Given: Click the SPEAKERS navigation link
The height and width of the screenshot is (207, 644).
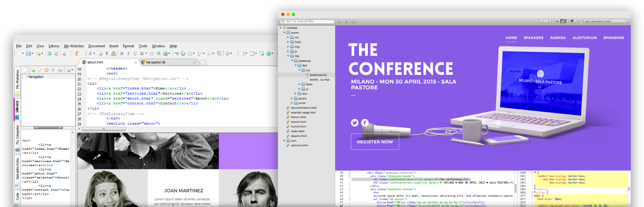Looking at the screenshot, I should point(533,38).
